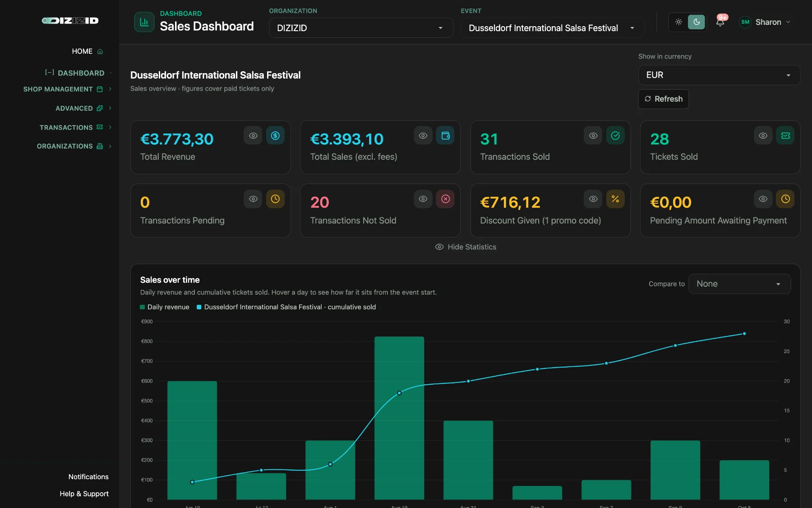Open the EUR currency dropdown

(719, 75)
